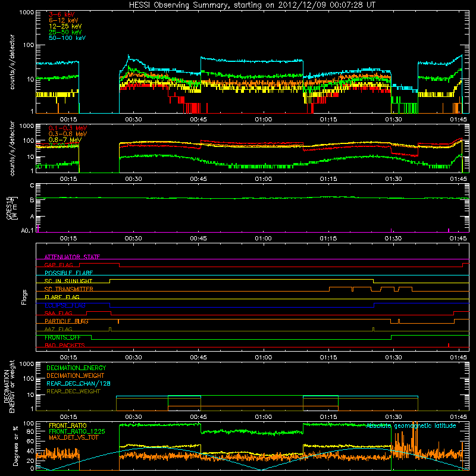Select the orange 6-12 keV legend label
This screenshot has width=476, height=476.
64,20
